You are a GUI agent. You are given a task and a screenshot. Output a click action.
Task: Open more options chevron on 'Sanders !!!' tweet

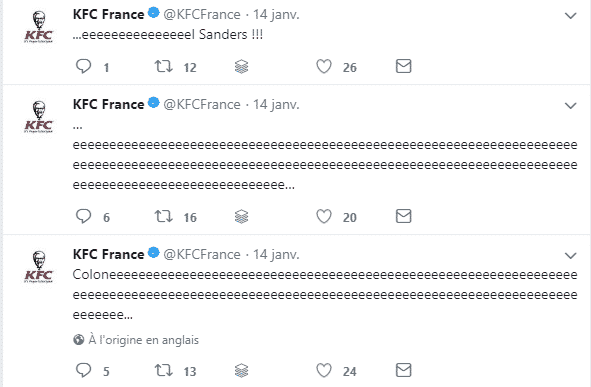pos(571,15)
